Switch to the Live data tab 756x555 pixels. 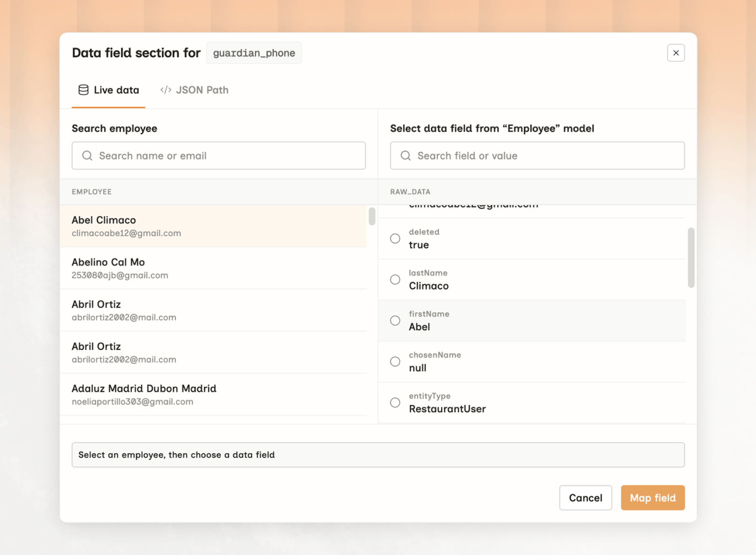(x=108, y=90)
